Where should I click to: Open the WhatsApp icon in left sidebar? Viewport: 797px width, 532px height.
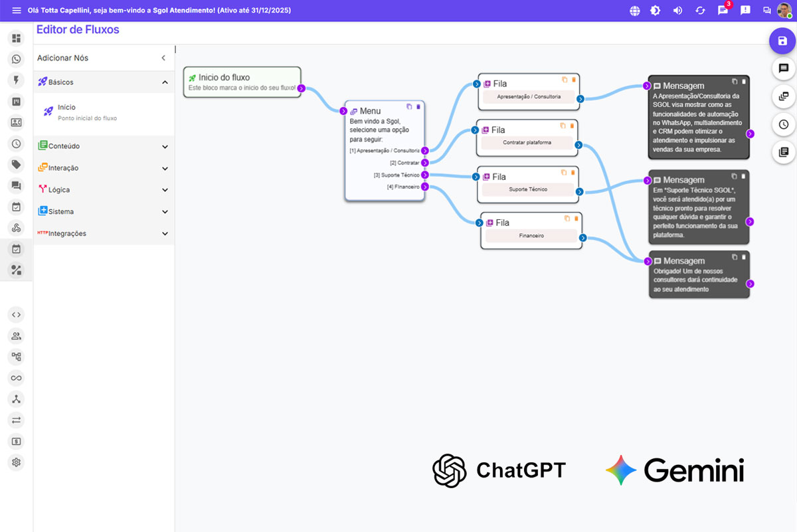pos(17,59)
